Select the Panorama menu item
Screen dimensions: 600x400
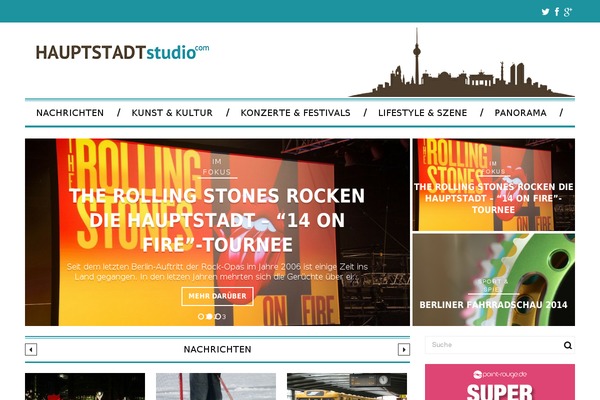click(520, 113)
